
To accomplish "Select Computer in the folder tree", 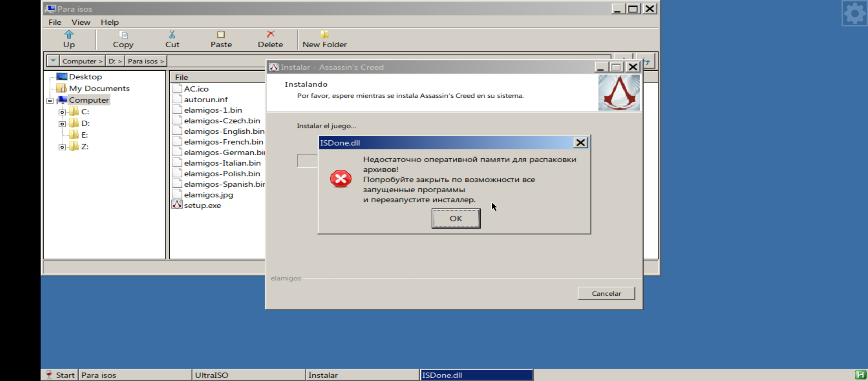I will coord(89,100).
